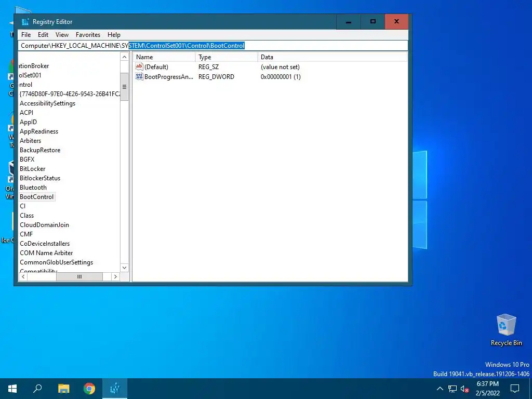Close the Registry Editor window
The height and width of the screenshot is (399, 532).
[396, 22]
